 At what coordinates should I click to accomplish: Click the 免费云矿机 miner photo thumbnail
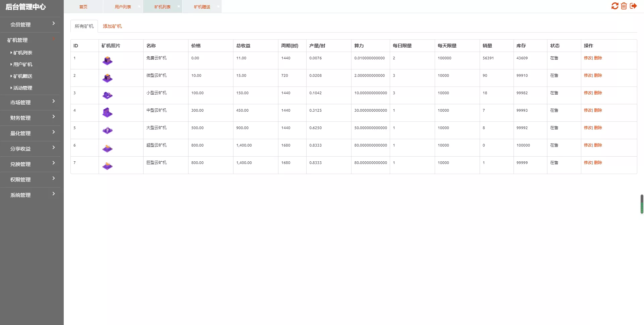pos(107,61)
